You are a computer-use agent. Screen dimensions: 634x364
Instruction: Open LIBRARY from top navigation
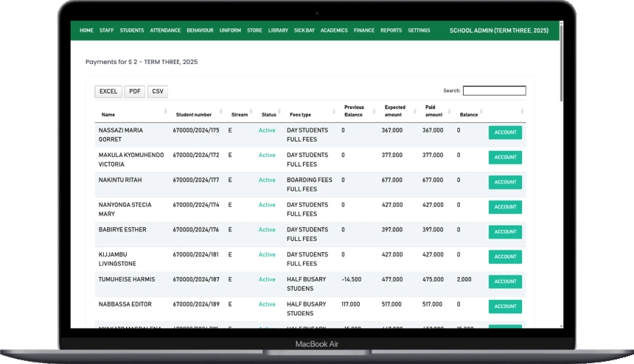278,30
